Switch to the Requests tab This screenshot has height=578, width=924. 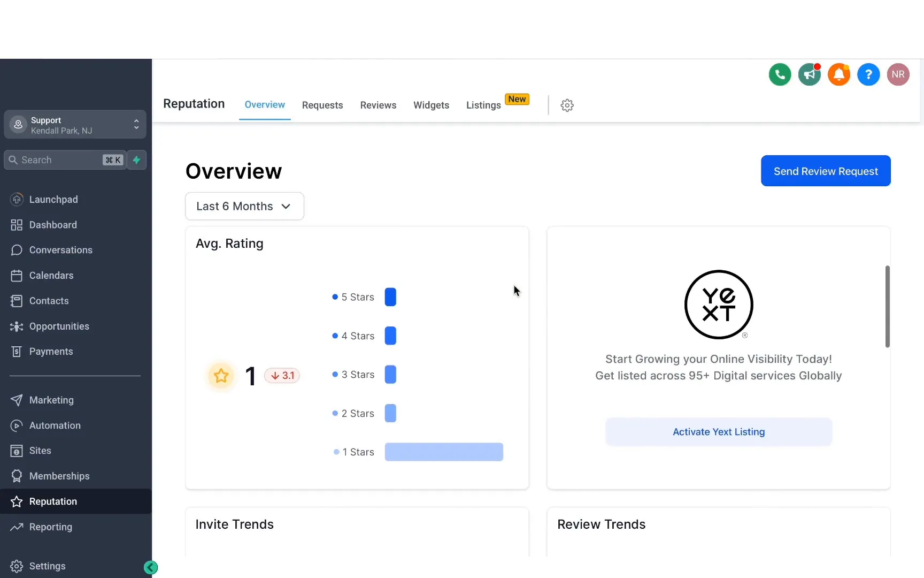[x=322, y=105]
